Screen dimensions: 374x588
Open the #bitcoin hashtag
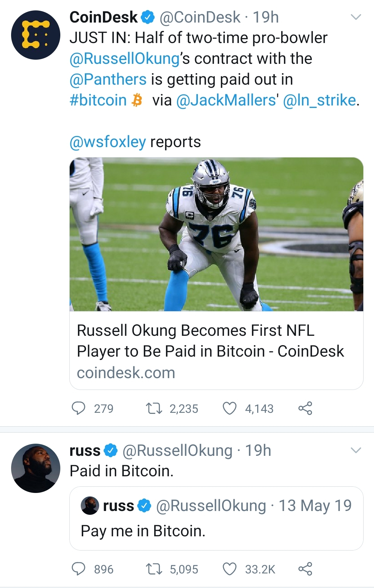pos(98,100)
